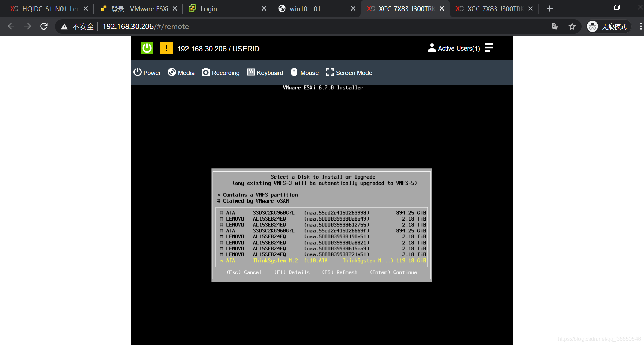This screenshot has height=345, width=644.
Task: Click (Enter) Continue in installer
Action: click(x=393, y=272)
